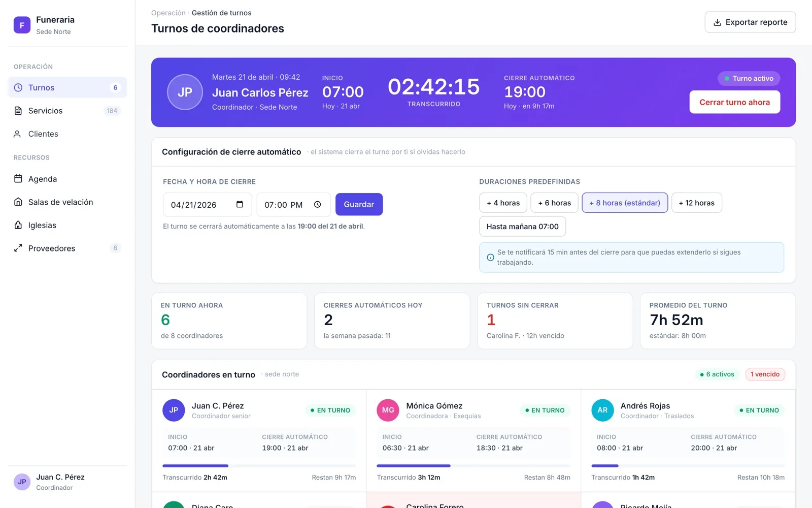Image resolution: width=812 pixels, height=508 pixels.
Task: Click the church icon beside Iglesias
Action: pos(18,225)
